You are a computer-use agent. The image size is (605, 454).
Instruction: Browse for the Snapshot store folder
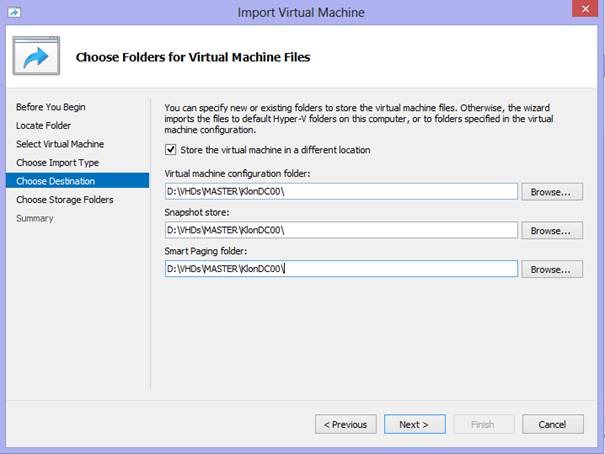[552, 230]
